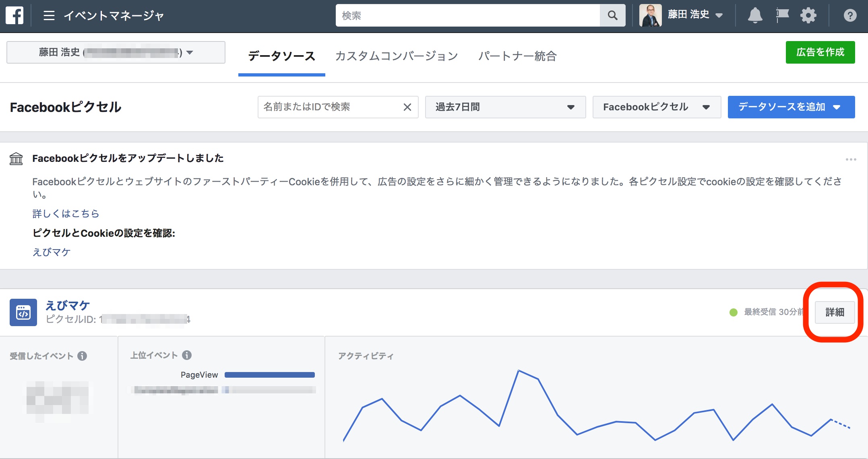Click the search magnifier button
This screenshot has height=459, width=868.
pyautogui.click(x=612, y=15)
